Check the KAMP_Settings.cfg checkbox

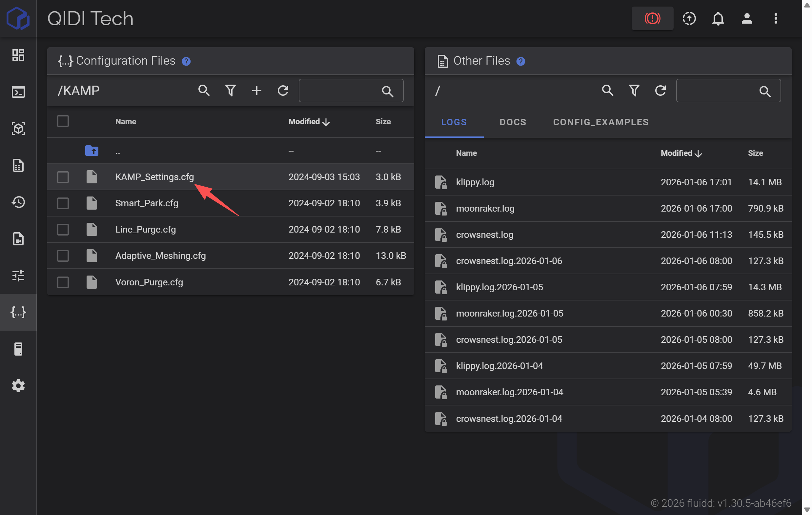[63, 177]
